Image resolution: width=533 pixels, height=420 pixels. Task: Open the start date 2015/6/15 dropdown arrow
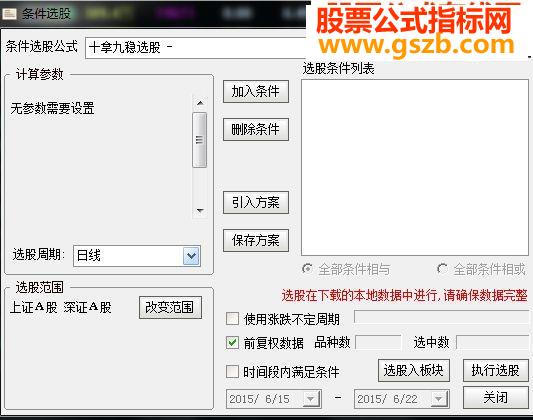coord(311,399)
